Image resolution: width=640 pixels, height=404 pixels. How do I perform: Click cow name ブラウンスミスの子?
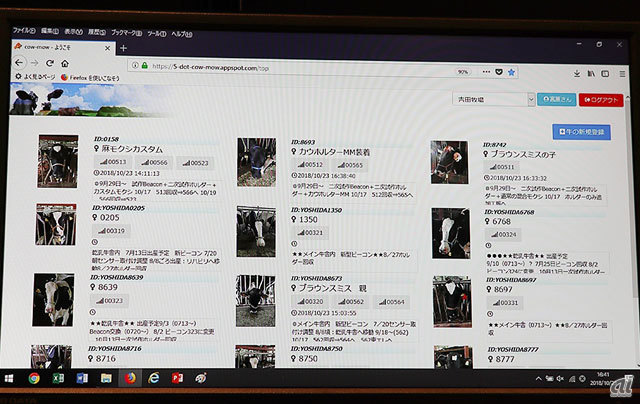tap(523, 154)
